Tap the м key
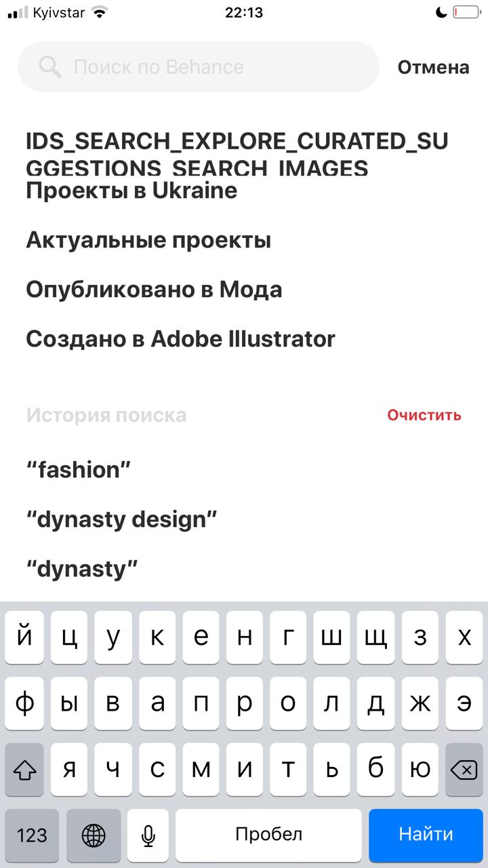 point(201,770)
